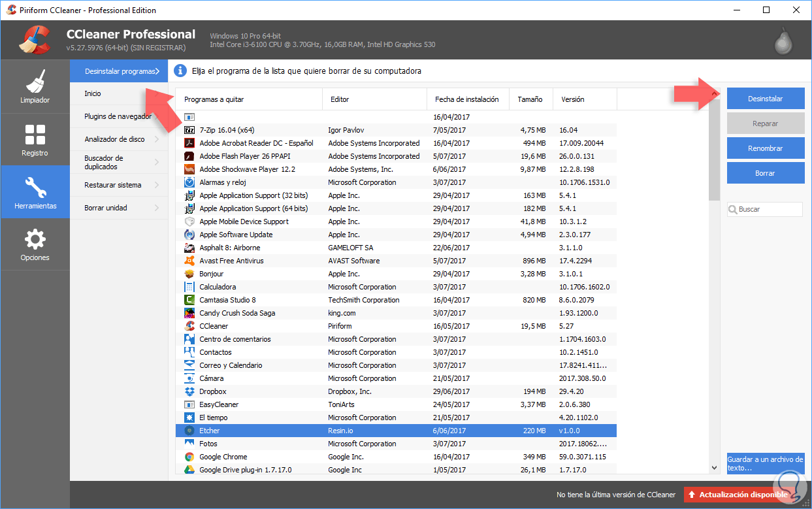Select Apple Application Support (64 bits)
Screen dimensions: 812x509
point(396,208)
